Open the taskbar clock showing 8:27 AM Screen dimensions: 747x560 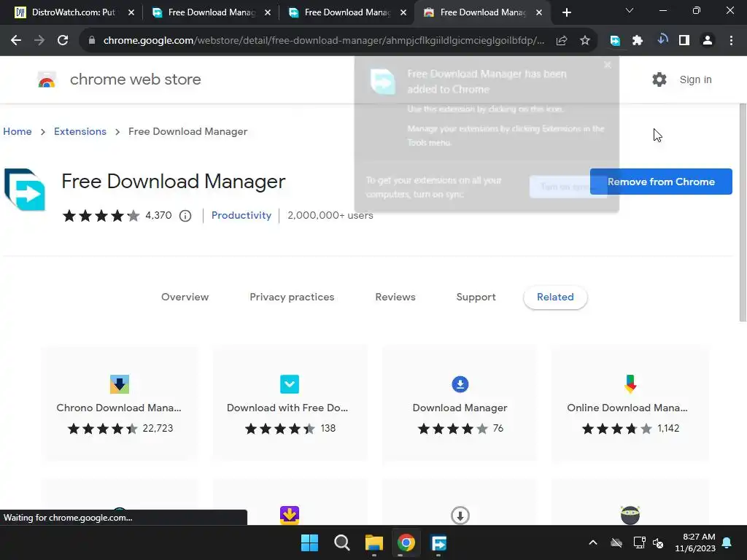click(x=695, y=542)
